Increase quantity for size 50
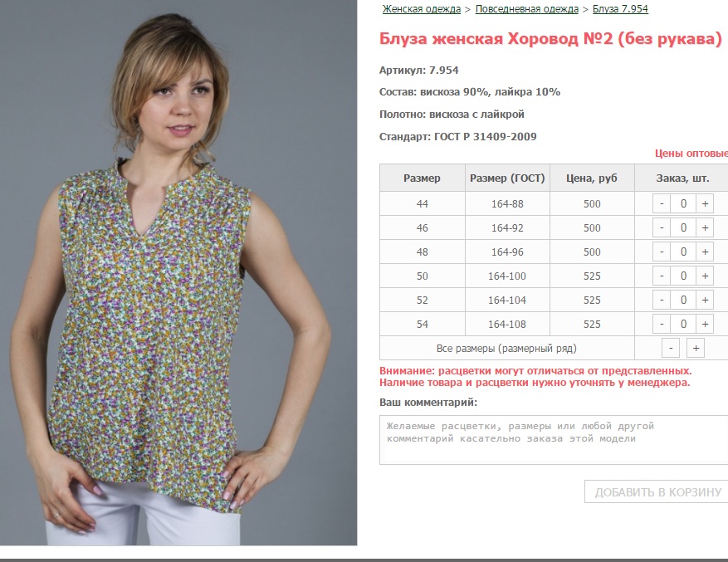728x562 pixels. (x=705, y=276)
